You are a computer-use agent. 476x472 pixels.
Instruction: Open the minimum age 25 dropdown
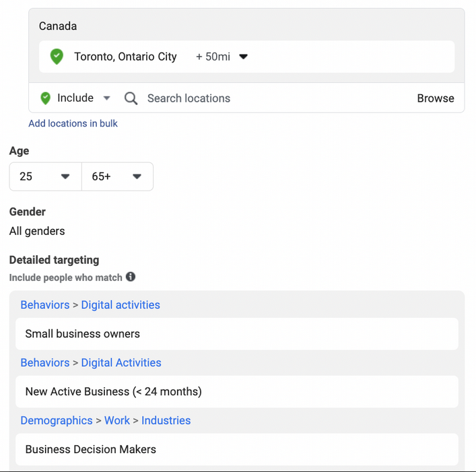(x=45, y=176)
